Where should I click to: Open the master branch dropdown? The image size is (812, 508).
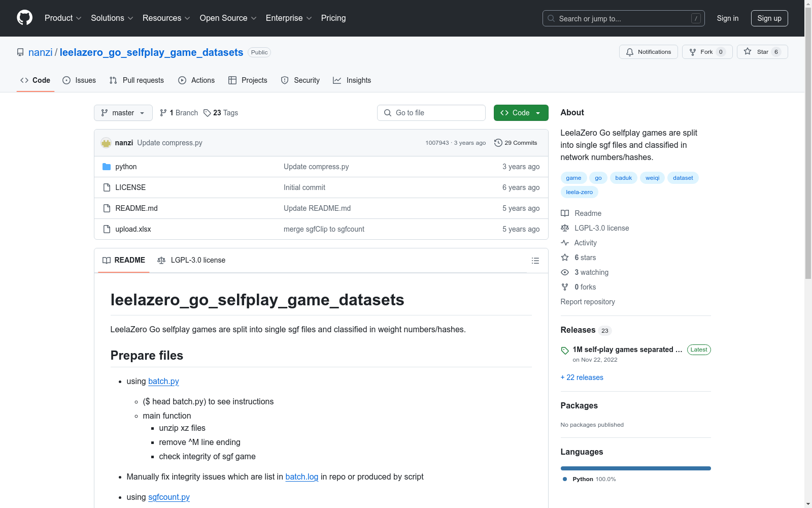123,113
